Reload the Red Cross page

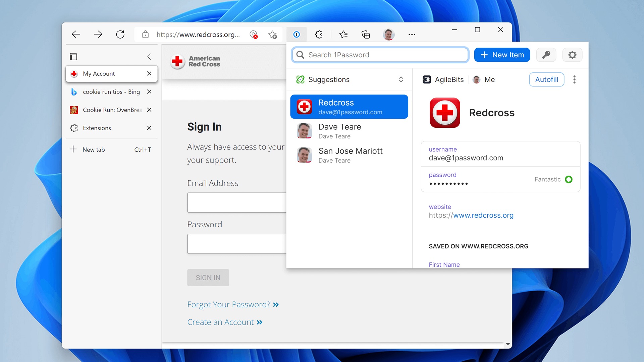(120, 34)
